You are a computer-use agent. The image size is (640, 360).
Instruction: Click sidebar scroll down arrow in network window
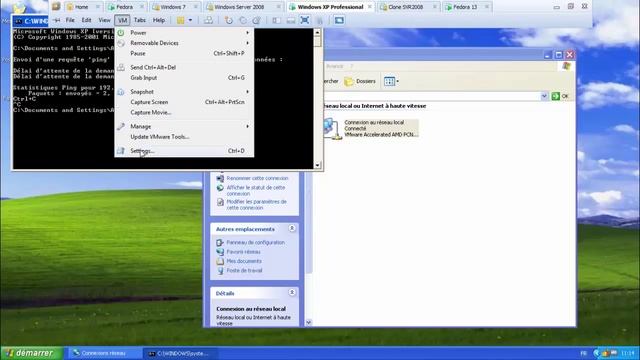coord(309,322)
